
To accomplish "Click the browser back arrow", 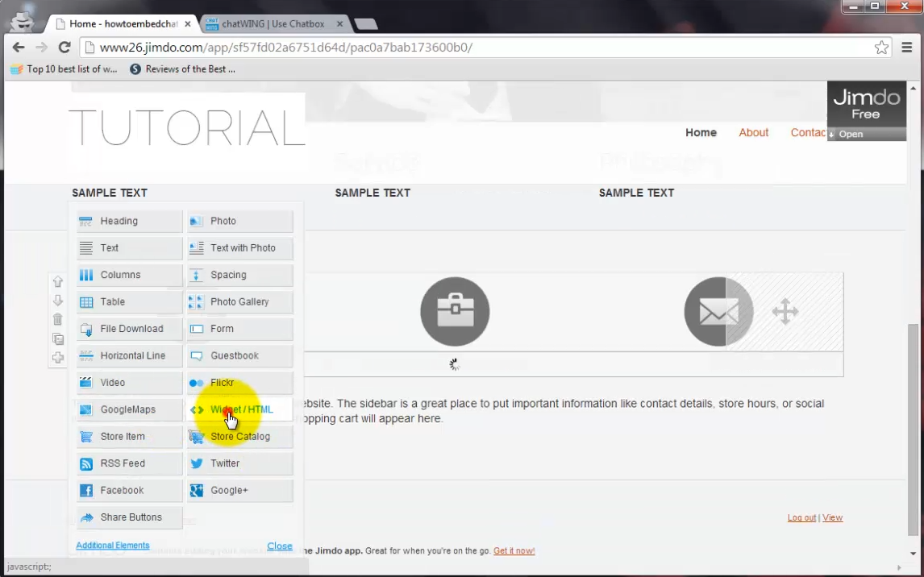I will (x=19, y=47).
